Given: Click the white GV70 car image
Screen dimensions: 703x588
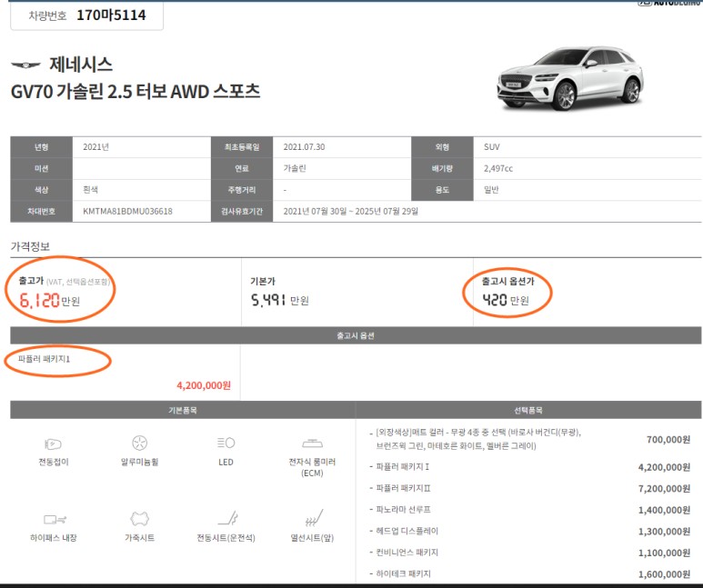Looking at the screenshot, I should [x=570, y=78].
